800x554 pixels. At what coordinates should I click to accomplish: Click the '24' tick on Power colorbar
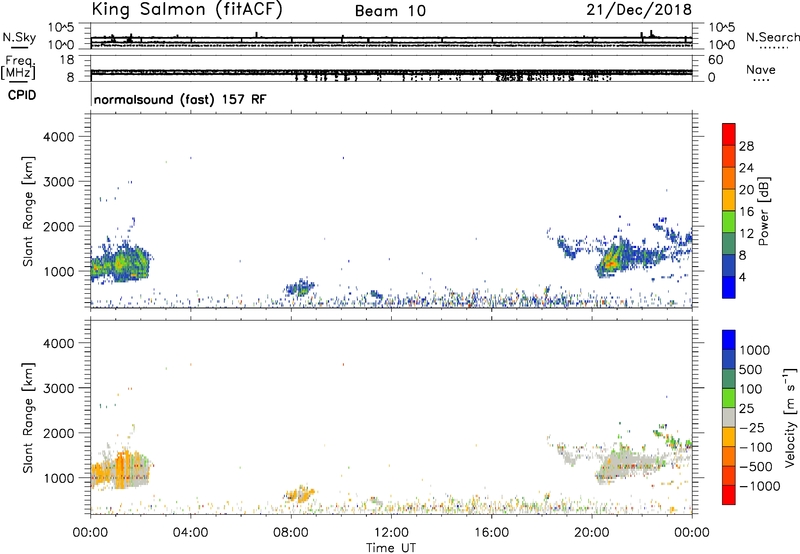pyautogui.click(x=746, y=168)
